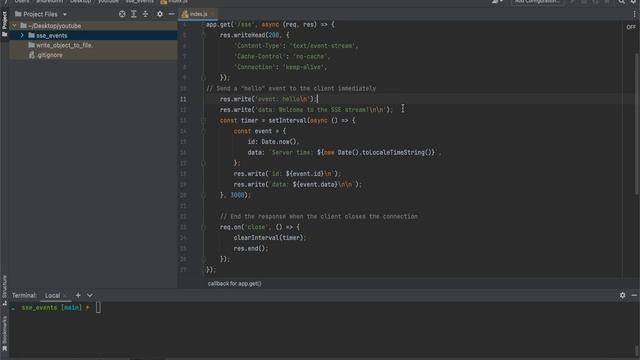
Task: Fold the const event object block
Action: click(203, 131)
